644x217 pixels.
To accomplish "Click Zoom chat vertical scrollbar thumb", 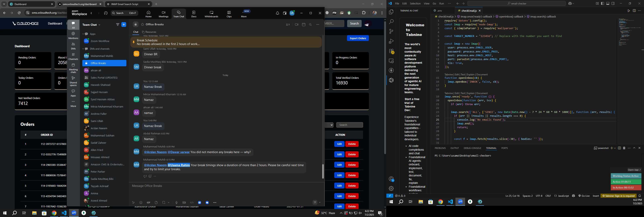I will [x=323, y=171].
